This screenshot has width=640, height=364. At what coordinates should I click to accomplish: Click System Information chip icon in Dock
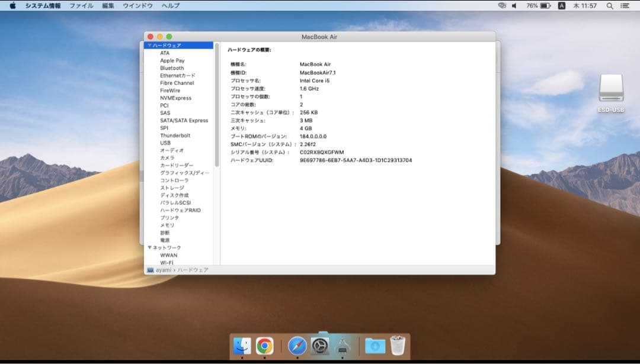pyautogui.click(x=342, y=346)
